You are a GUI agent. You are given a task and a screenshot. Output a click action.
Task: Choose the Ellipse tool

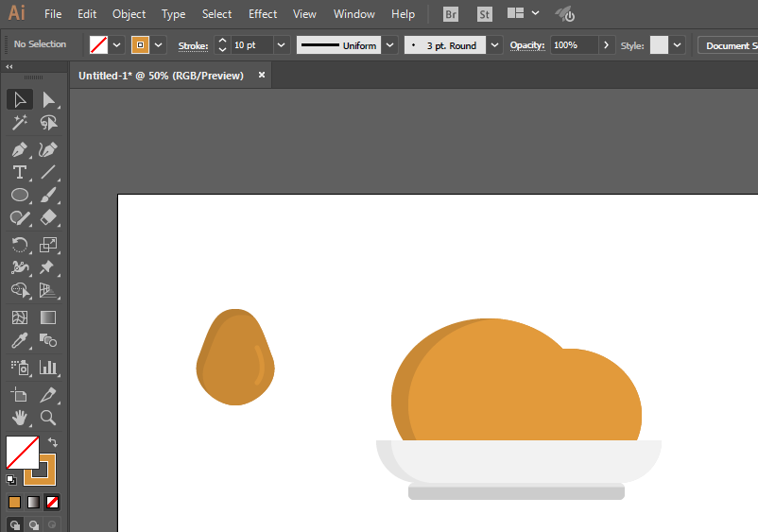[19, 196]
